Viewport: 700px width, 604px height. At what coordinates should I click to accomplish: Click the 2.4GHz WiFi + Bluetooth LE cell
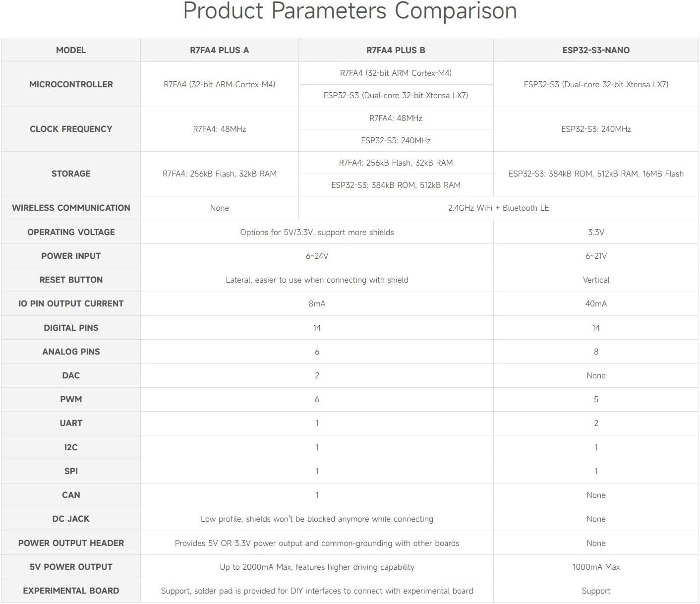pos(498,208)
